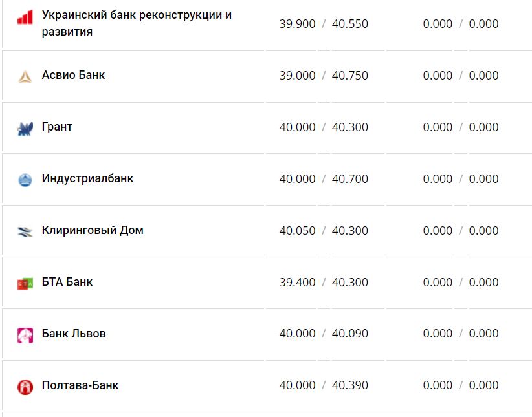The width and height of the screenshot is (532, 417).
Task: Click the 40.750 rate for Асвио Банк
Action: pos(349,75)
